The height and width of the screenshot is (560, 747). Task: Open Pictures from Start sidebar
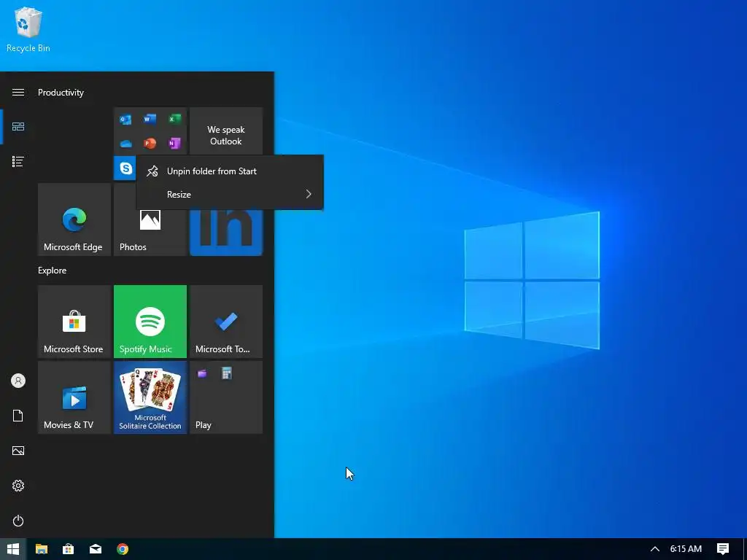tap(18, 451)
